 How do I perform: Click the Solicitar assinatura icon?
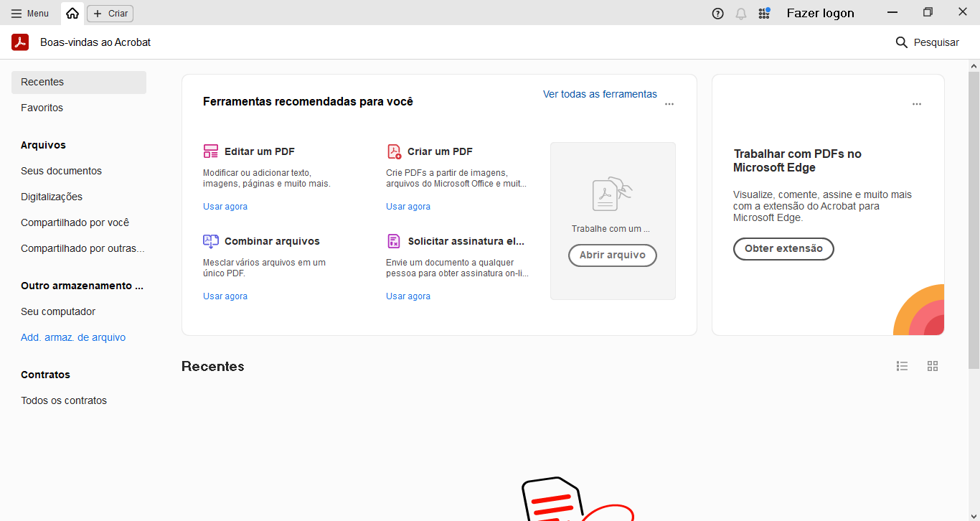point(394,241)
